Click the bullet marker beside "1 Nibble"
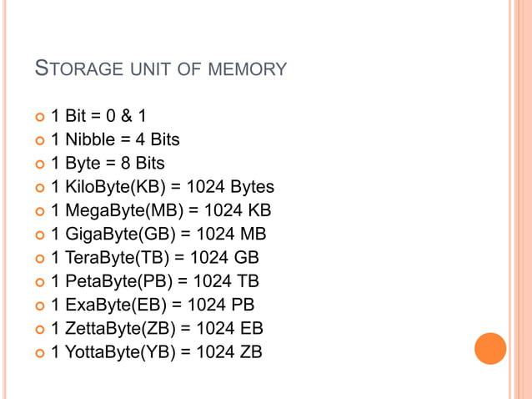Screen dimensions: 532x399 click(38, 139)
